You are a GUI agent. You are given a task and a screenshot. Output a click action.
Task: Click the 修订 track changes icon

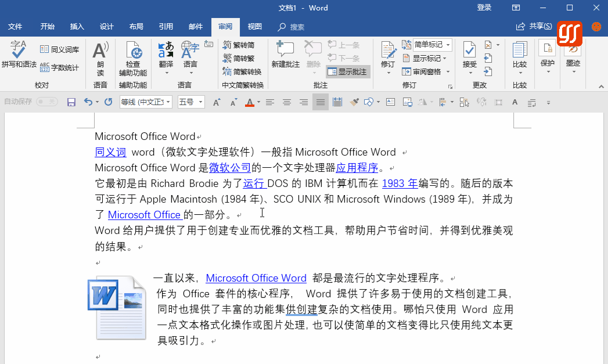click(x=388, y=49)
